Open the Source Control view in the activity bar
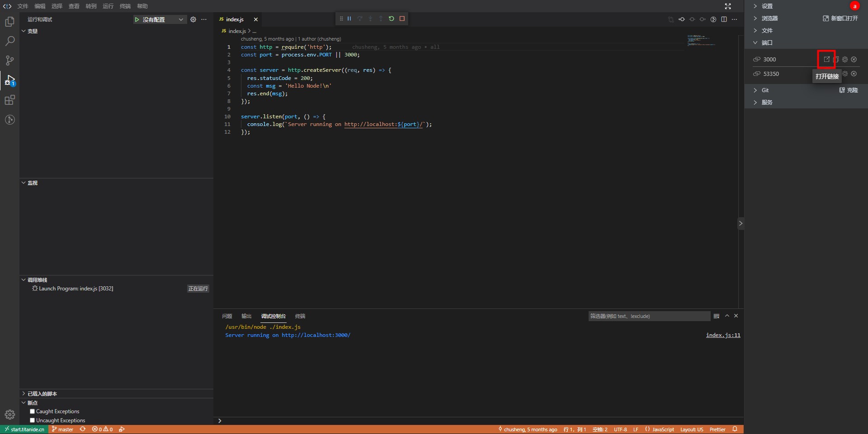868x434 pixels. pos(9,61)
